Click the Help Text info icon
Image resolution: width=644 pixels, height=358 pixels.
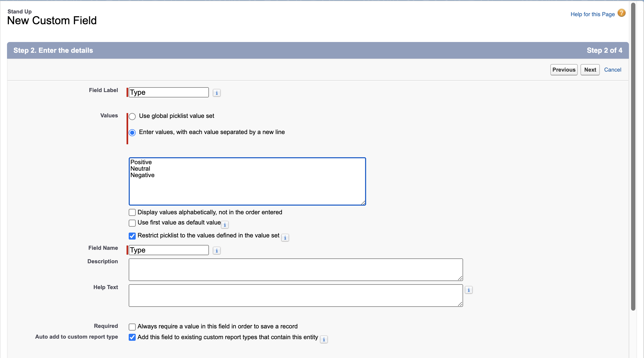pos(468,290)
